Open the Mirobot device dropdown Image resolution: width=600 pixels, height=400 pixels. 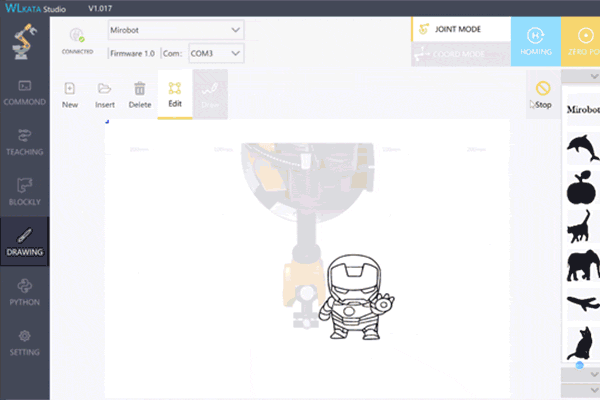[177, 31]
